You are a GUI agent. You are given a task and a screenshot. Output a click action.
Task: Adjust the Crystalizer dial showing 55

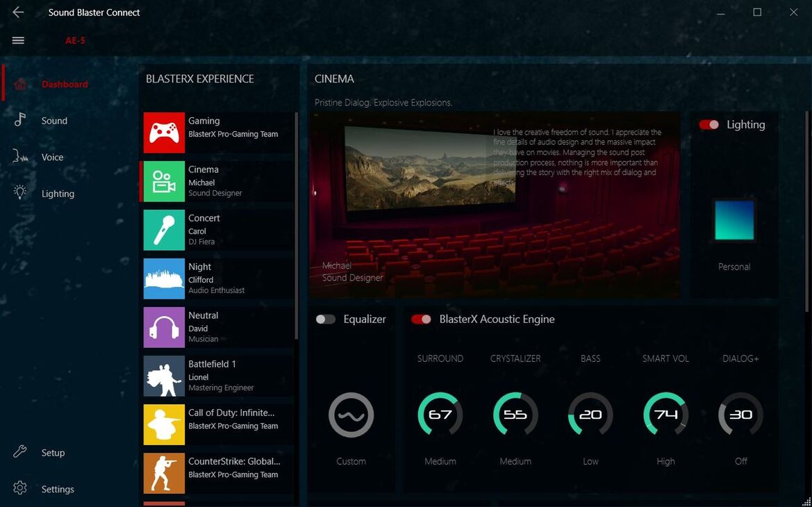(515, 415)
